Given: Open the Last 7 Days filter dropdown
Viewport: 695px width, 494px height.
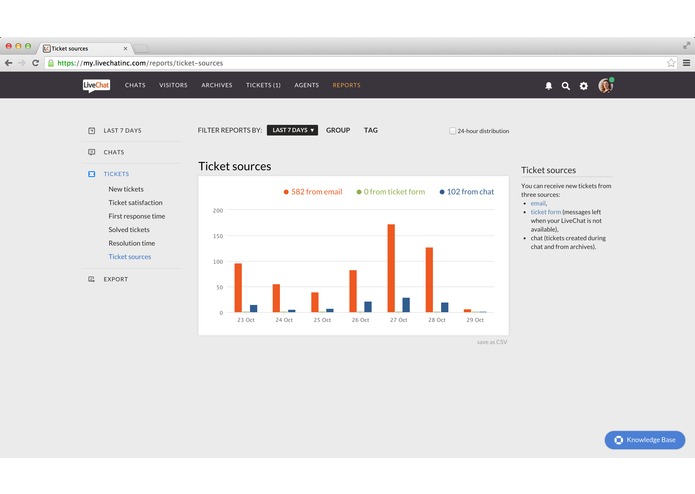Looking at the screenshot, I should pos(293,130).
